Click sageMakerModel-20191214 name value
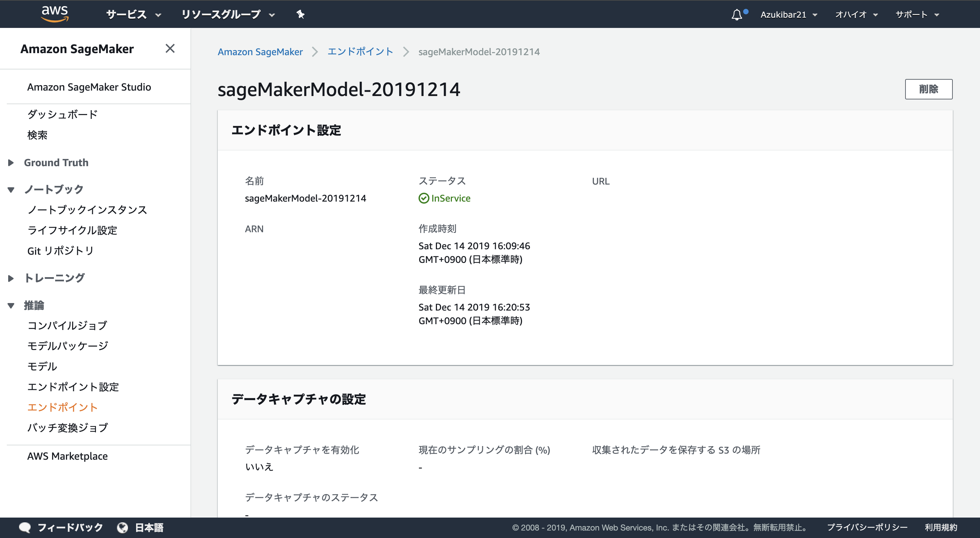 306,199
